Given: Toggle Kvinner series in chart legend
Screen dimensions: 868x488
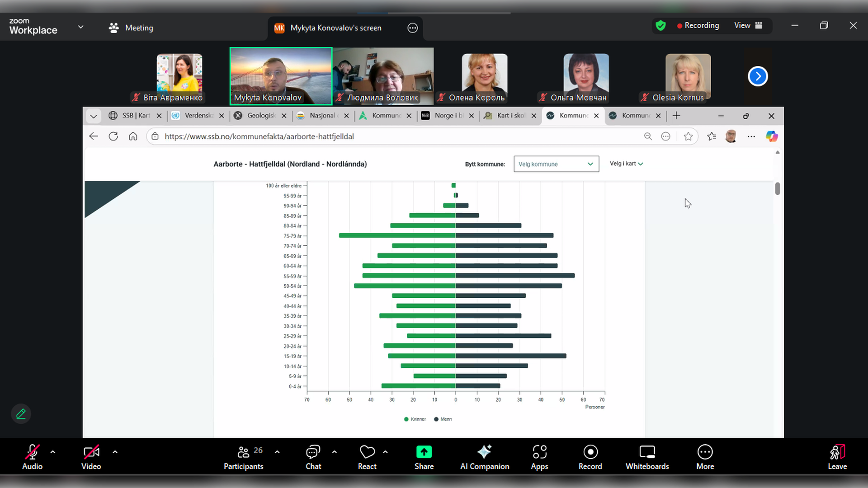Looking at the screenshot, I should click(x=415, y=419).
